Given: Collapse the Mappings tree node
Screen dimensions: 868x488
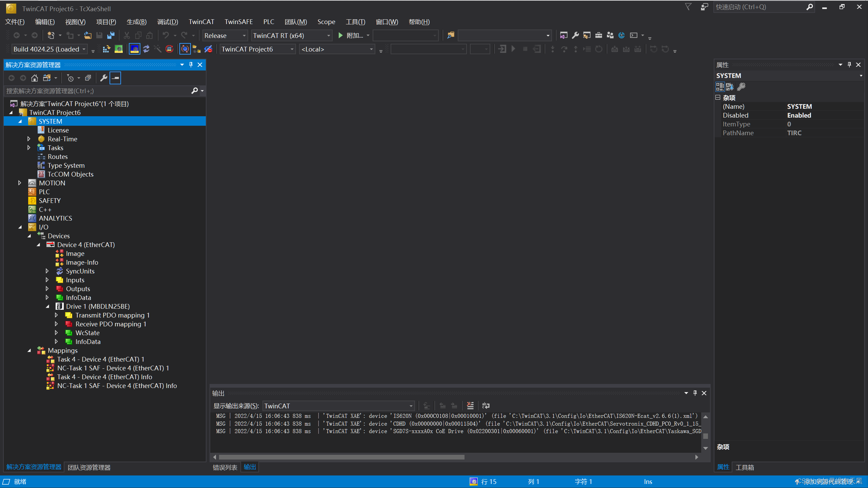Looking at the screenshot, I should (29, 350).
